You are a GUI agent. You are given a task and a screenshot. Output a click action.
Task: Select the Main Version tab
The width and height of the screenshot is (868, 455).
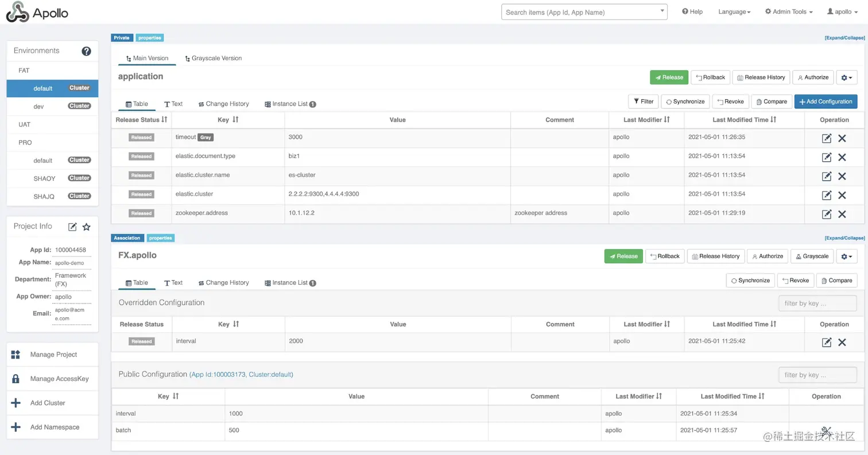point(147,58)
